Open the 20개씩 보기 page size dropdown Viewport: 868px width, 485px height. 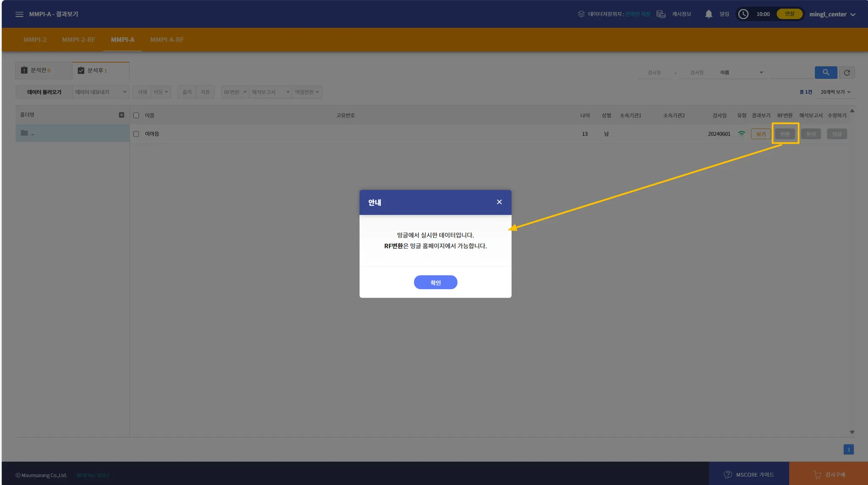click(835, 92)
